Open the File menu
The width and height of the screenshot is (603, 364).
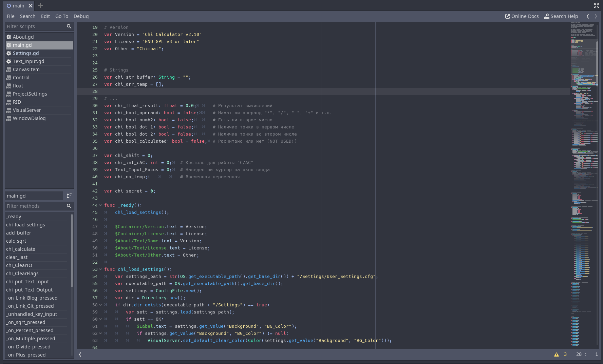pyautogui.click(x=11, y=16)
